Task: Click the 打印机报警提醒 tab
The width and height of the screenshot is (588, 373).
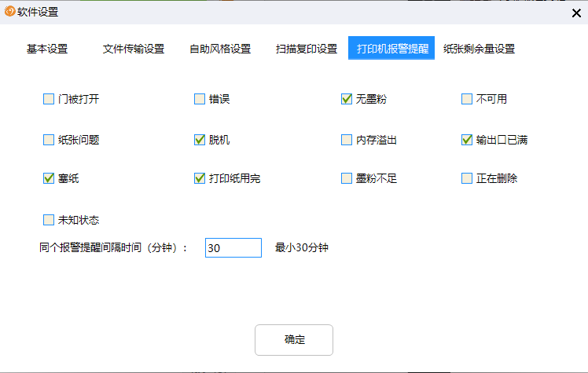Action: 391,48
